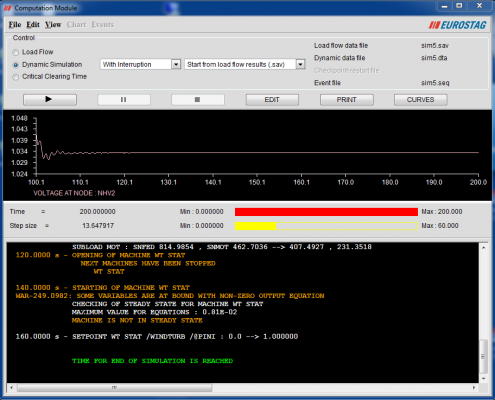
Task: Open the View menu
Action: pos(53,25)
